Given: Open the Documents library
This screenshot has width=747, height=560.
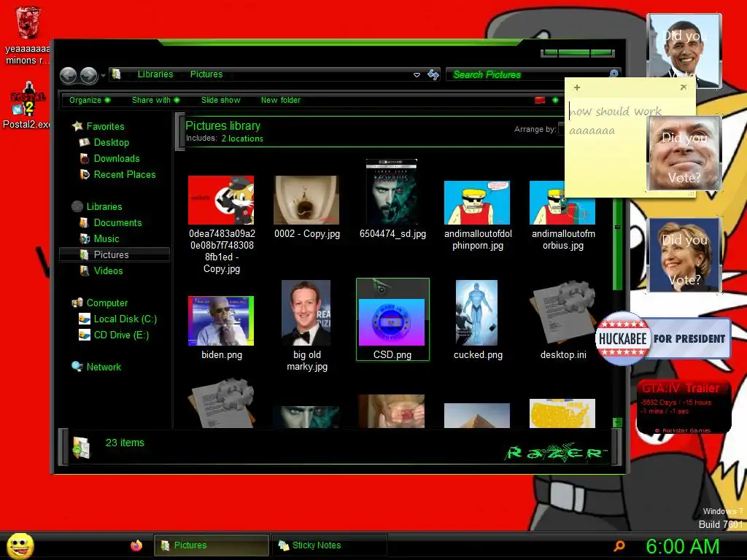Looking at the screenshot, I should (111, 223).
